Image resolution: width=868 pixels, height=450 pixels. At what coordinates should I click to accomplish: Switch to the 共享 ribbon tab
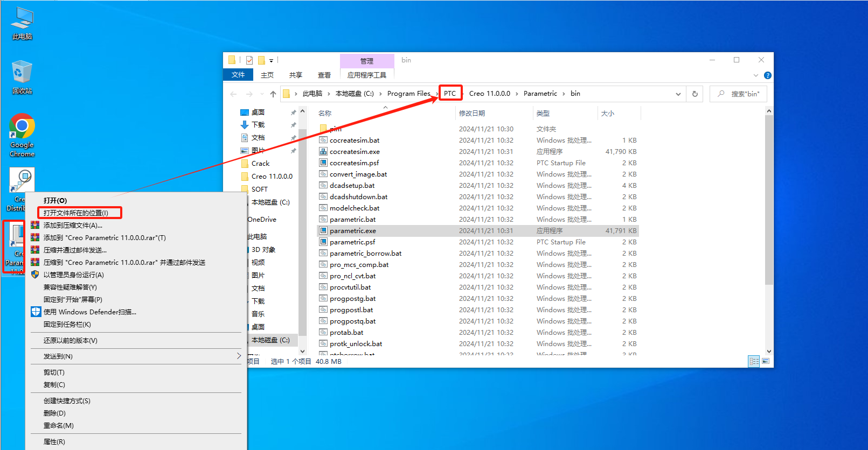pyautogui.click(x=296, y=75)
